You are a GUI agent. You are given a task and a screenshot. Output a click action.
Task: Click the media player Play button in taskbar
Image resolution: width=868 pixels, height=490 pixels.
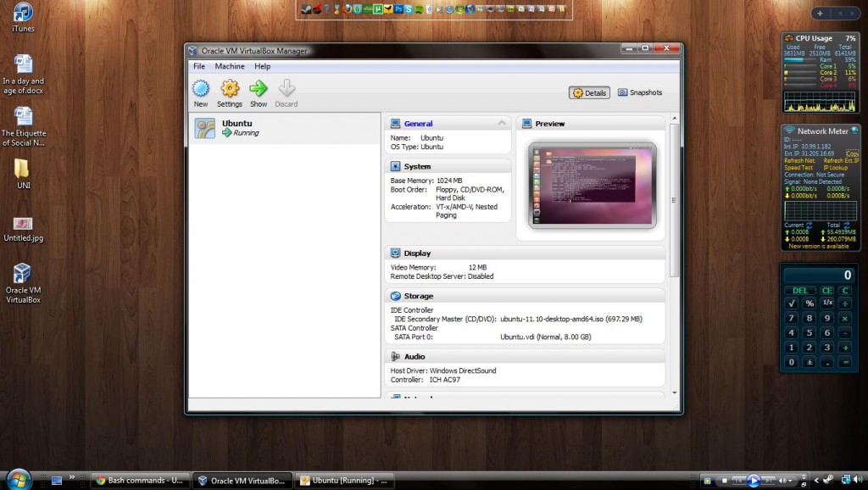[x=753, y=481]
